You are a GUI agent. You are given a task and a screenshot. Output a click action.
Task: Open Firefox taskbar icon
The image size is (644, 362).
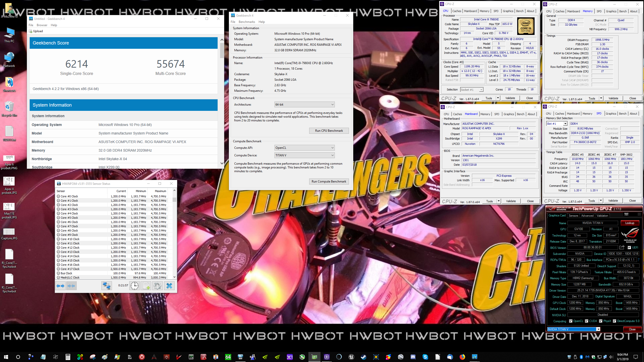click(462, 357)
